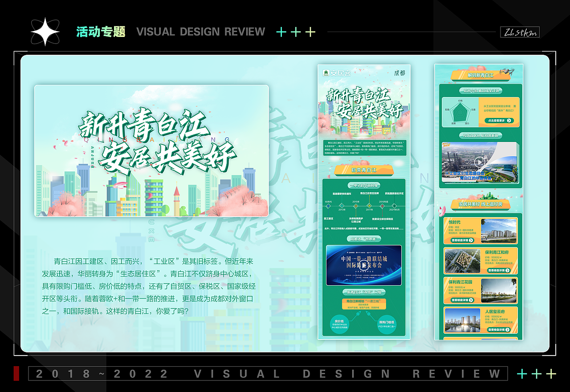The width and height of the screenshot is (570, 392).
Task: Click the Zlstkm signature box
Action: pyautogui.click(x=520, y=32)
